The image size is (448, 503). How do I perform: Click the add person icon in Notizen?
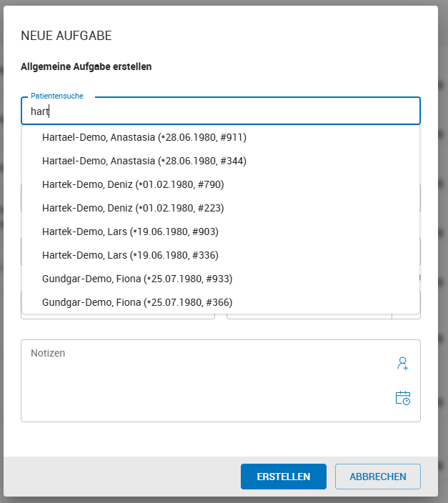coord(402,364)
